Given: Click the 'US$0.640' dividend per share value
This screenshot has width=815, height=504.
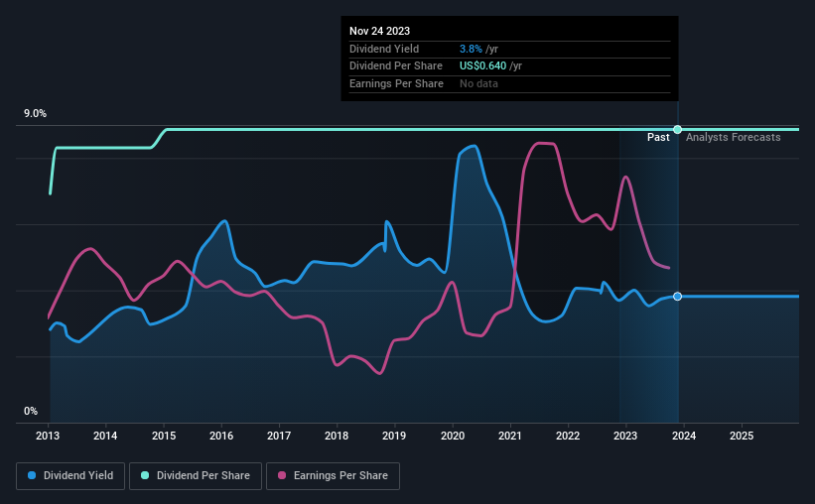Looking at the screenshot, I should click(482, 66).
